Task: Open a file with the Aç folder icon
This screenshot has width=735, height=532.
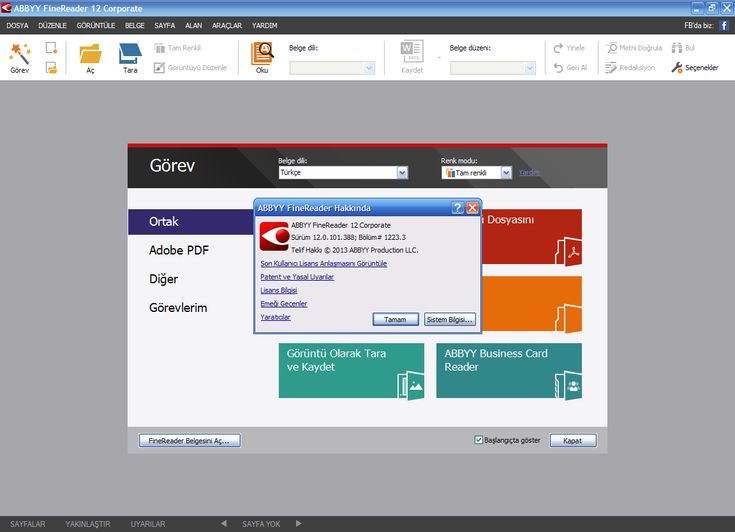Action: (90, 54)
